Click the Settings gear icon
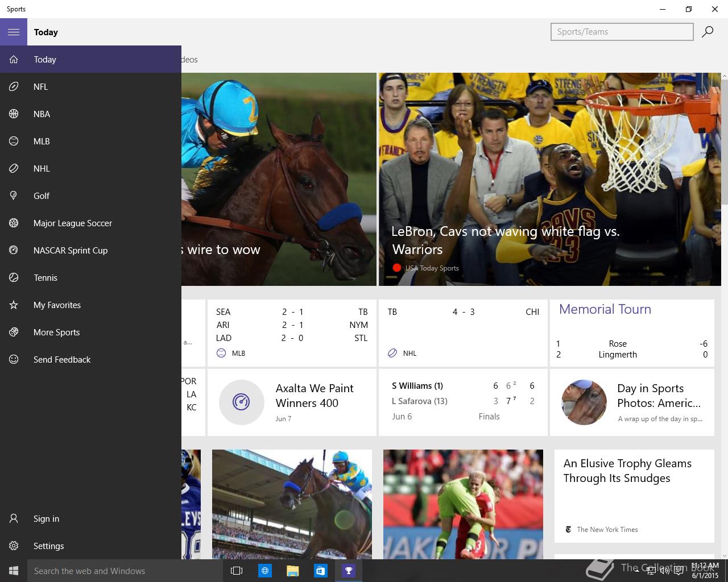Image resolution: width=728 pixels, height=582 pixels. click(14, 546)
